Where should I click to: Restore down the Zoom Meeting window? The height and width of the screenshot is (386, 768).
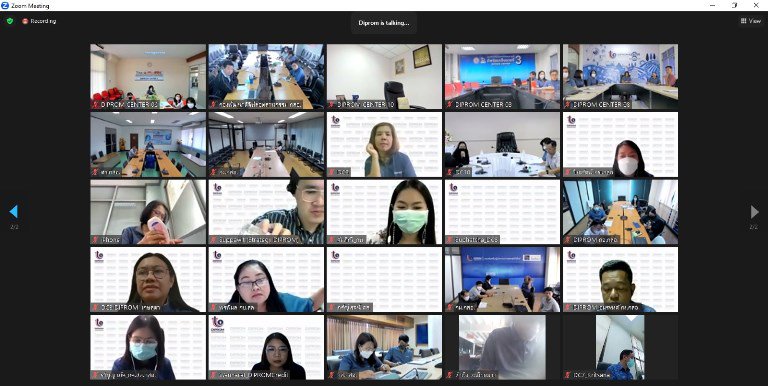click(734, 5)
